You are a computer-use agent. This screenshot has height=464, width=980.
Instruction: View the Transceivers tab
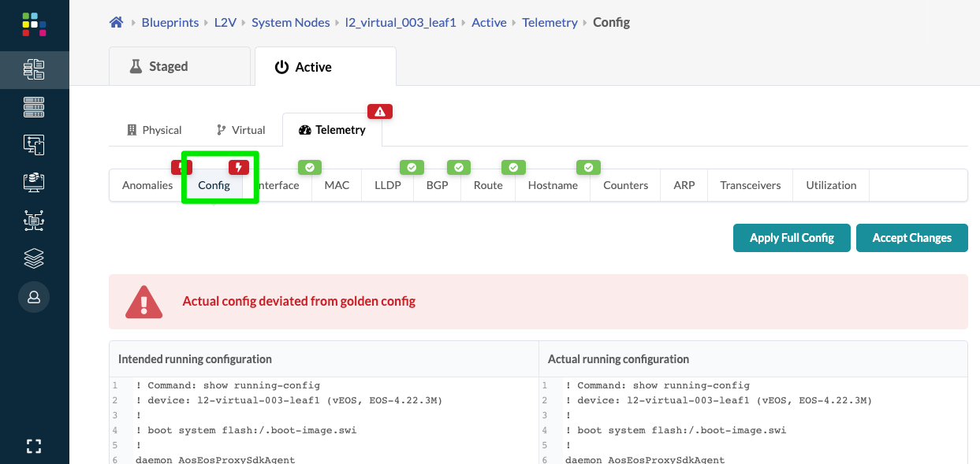[x=750, y=185]
